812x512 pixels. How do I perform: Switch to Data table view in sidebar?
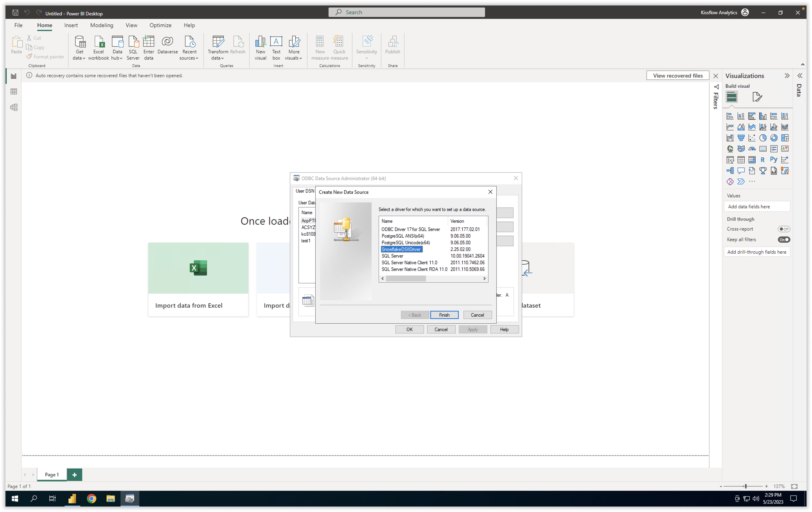click(14, 92)
